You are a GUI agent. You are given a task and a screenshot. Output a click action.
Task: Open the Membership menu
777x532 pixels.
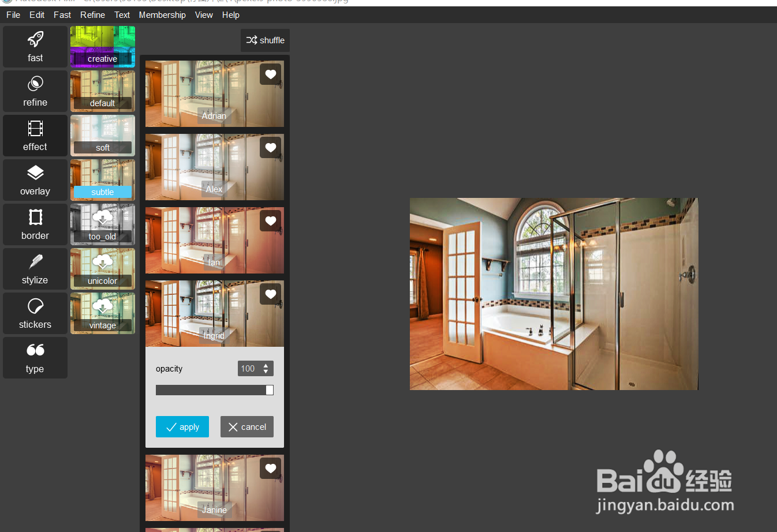[162, 15]
